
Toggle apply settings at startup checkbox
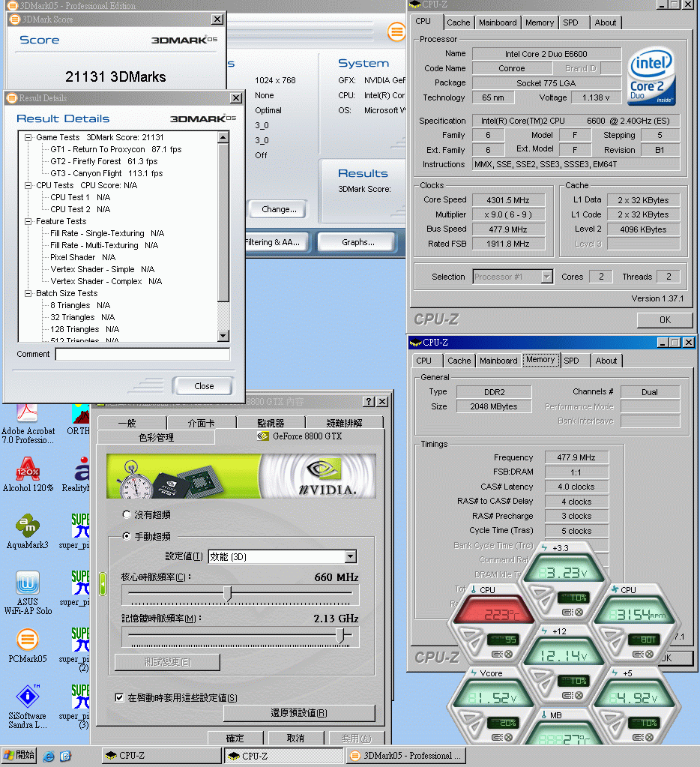tap(119, 697)
